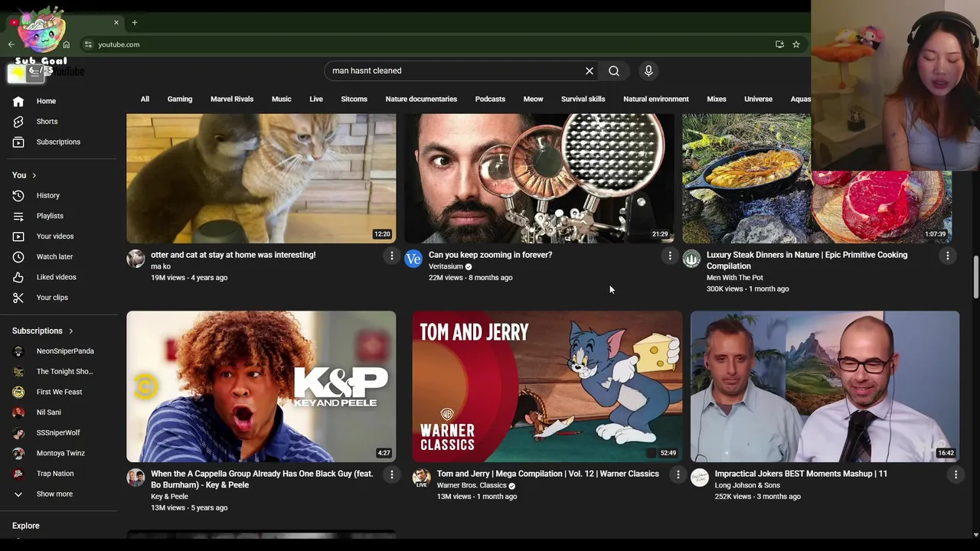Open options menu for Impractical Jokers video

pyautogui.click(x=955, y=475)
